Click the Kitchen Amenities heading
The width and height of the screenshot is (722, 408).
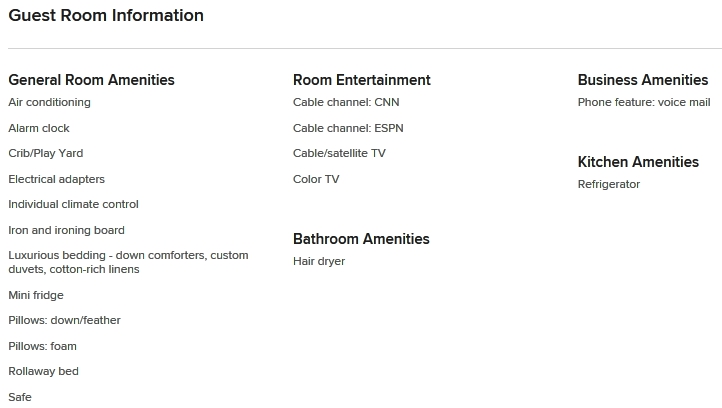638,162
